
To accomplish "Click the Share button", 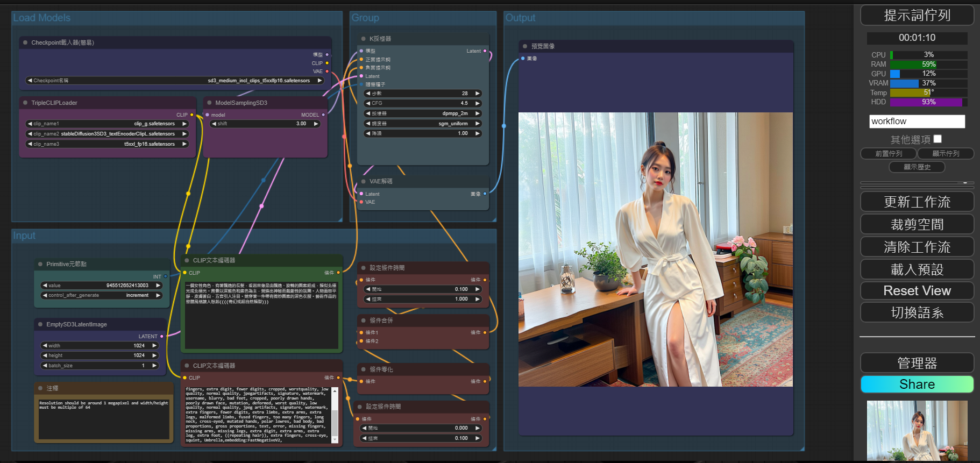I will click(917, 384).
